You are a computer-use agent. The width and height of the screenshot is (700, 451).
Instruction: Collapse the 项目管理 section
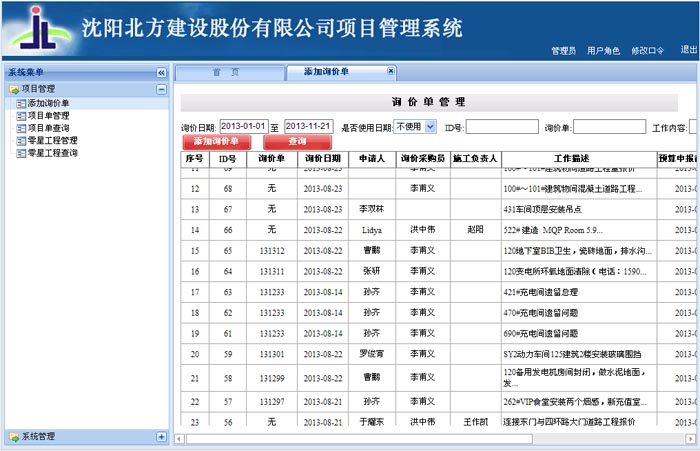click(x=161, y=90)
